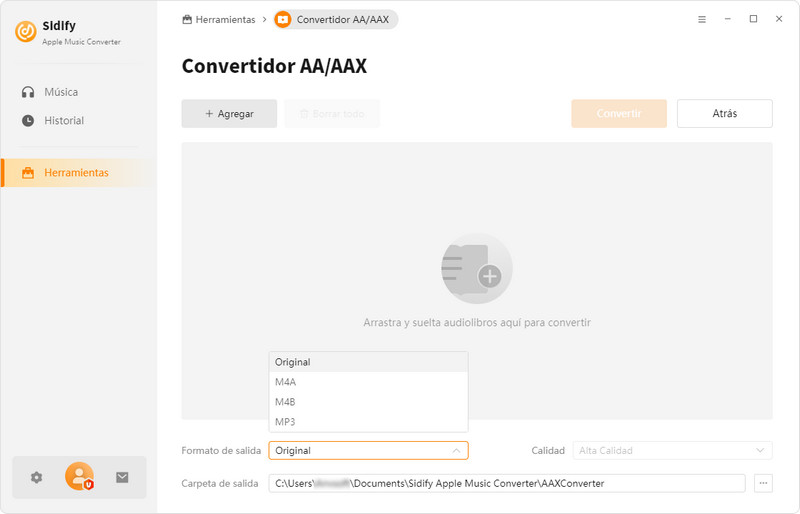Click the Carpeta de salida path field
This screenshot has width=800, height=514.
507,483
